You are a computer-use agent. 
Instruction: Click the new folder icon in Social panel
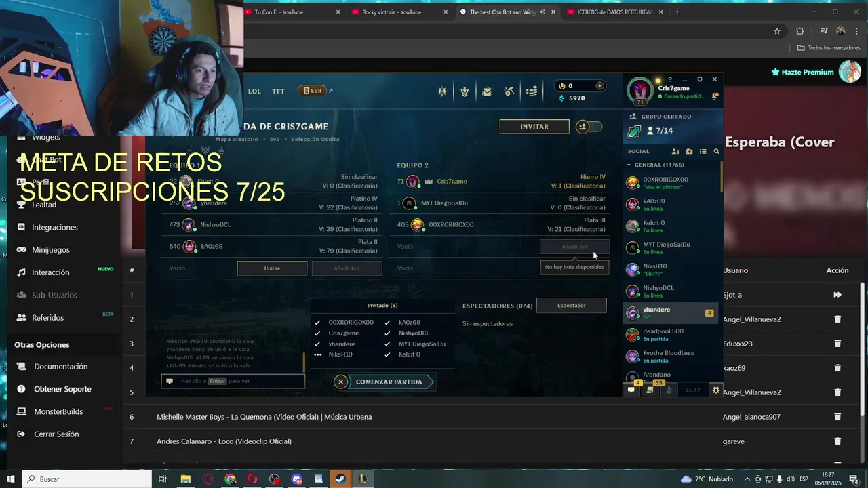[x=689, y=152]
